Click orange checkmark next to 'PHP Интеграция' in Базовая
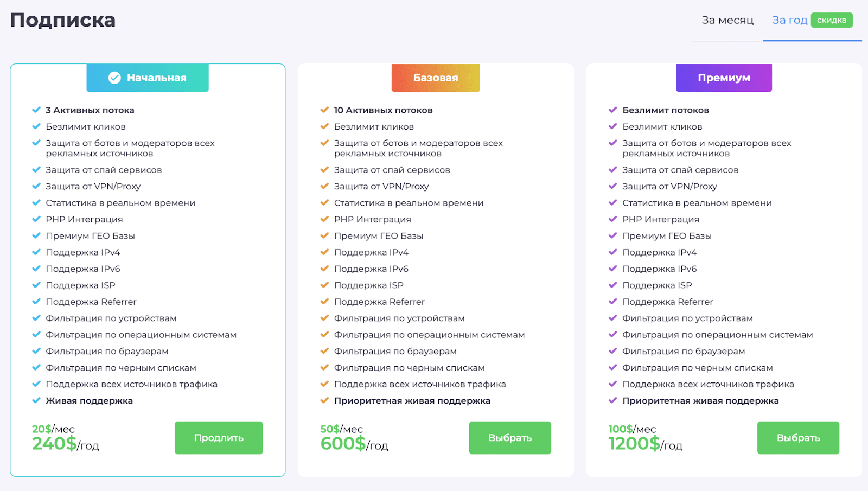Image resolution: width=868 pixels, height=491 pixels. (x=324, y=219)
